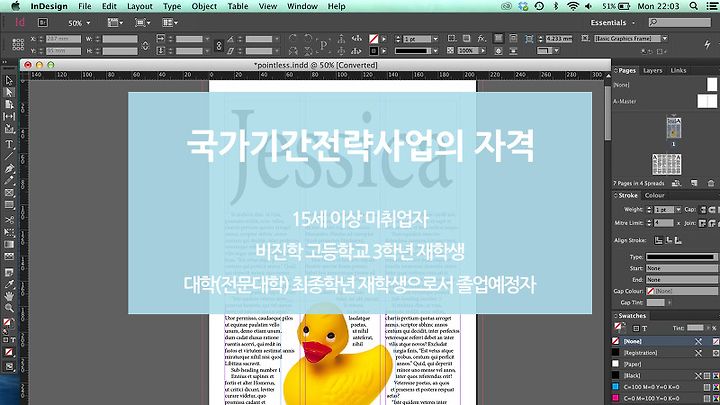Open the Essentials workspace dropdown
The width and height of the screenshot is (720, 405).
pos(613,22)
